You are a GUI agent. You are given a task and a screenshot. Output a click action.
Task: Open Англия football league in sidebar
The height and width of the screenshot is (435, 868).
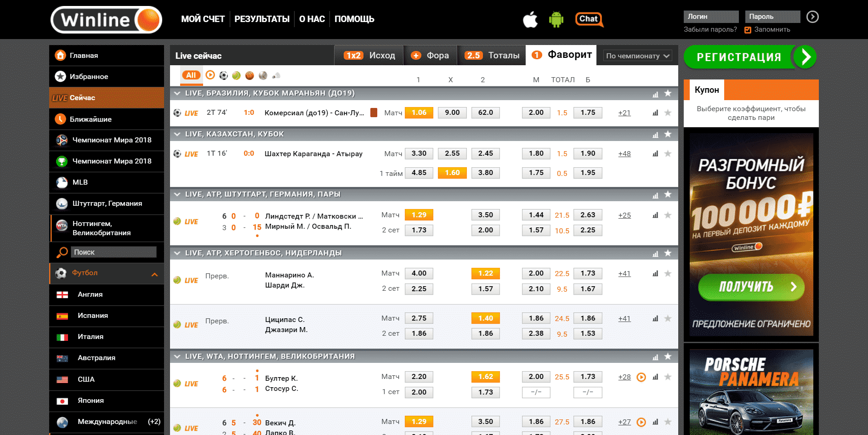click(x=107, y=295)
